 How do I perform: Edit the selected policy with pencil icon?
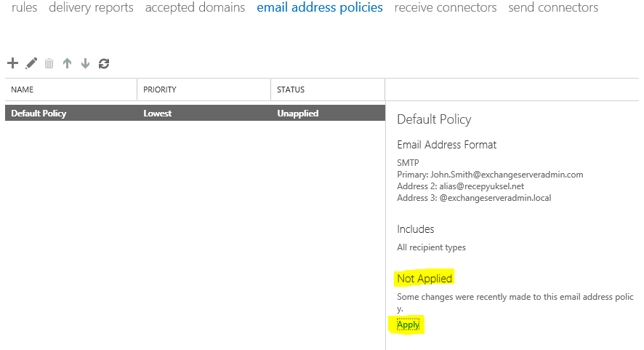[x=31, y=63]
